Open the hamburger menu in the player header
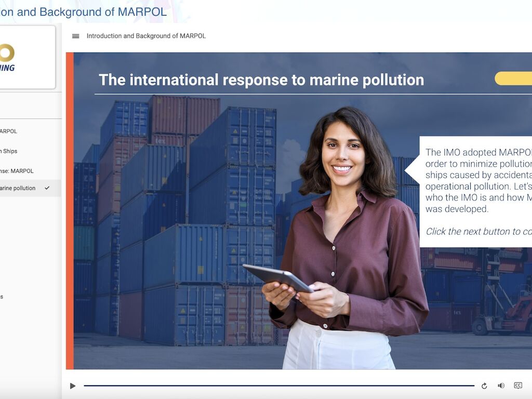 [x=76, y=36]
